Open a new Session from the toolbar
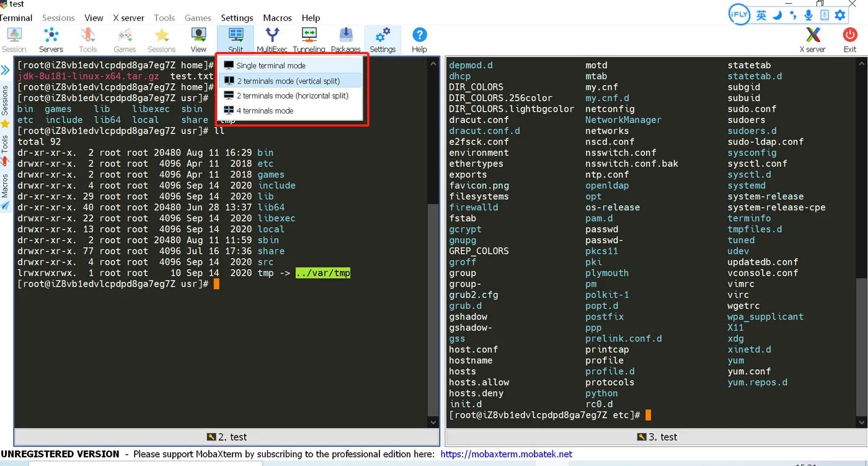This screenshot has height=466, width=868. pos(14,40)
